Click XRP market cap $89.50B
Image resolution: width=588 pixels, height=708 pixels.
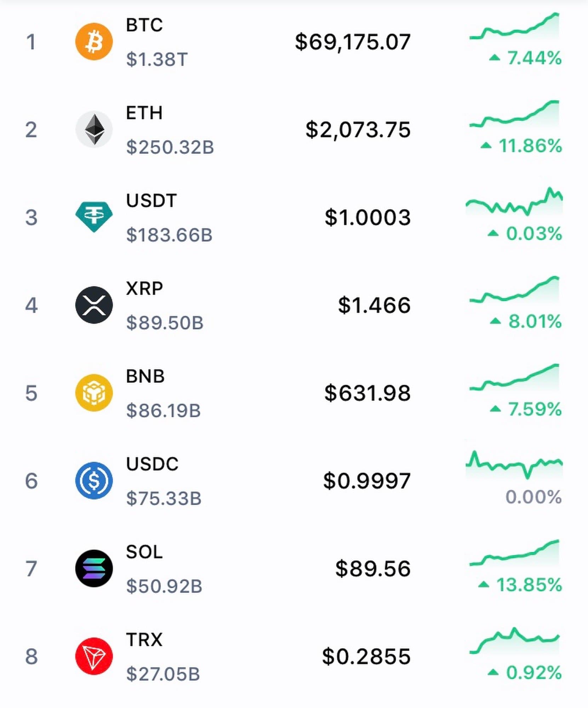tap(165, 322)
